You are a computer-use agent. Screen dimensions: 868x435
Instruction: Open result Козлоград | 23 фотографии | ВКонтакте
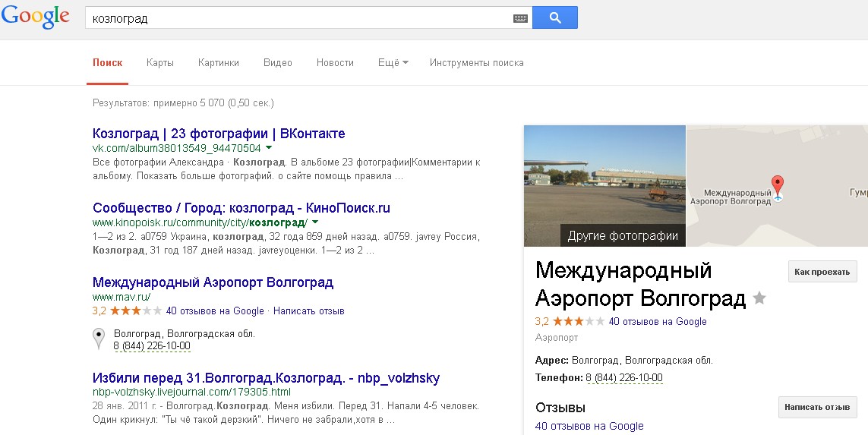(219, 134)
